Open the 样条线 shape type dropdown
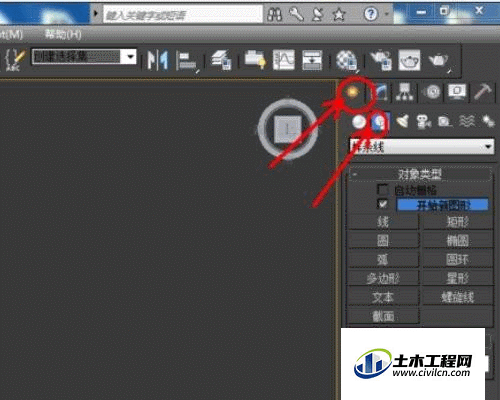500x400 pixels. click(422, 147)
